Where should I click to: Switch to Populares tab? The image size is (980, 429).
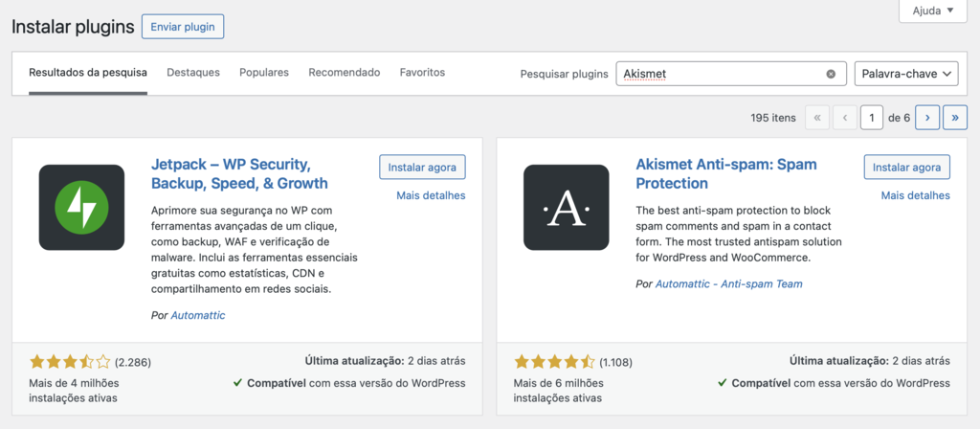point(264,73)
